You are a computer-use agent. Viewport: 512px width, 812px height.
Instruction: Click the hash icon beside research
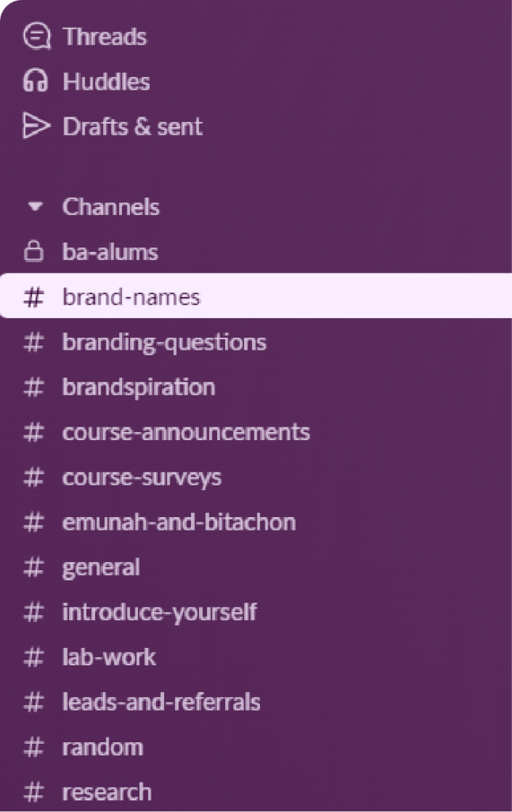click(x=33, y=791)
